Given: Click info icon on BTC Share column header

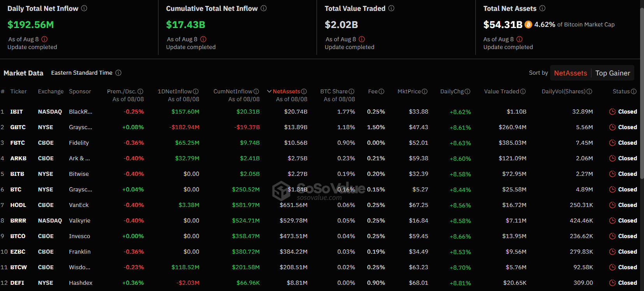Looking at the screenshot, I should 352,91.
